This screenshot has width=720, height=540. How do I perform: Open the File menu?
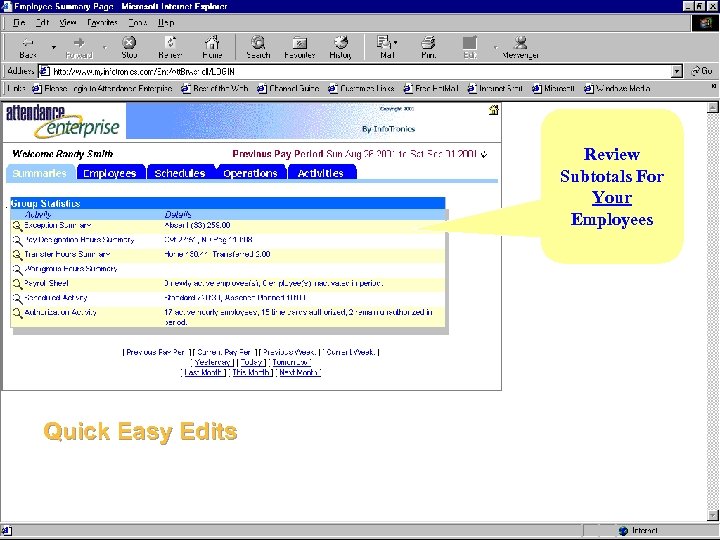click(x=19, y=22)
